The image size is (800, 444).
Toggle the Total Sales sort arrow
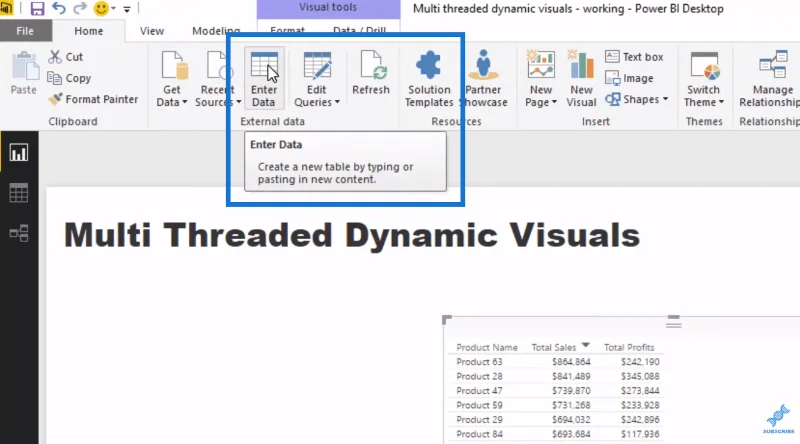(x=586, y=346)
